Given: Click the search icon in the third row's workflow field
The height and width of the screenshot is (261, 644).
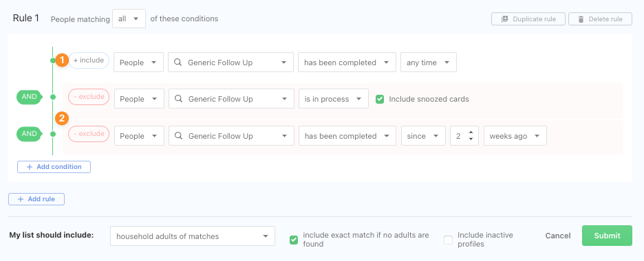Looking at the screenshot, I should pos(178,135).
